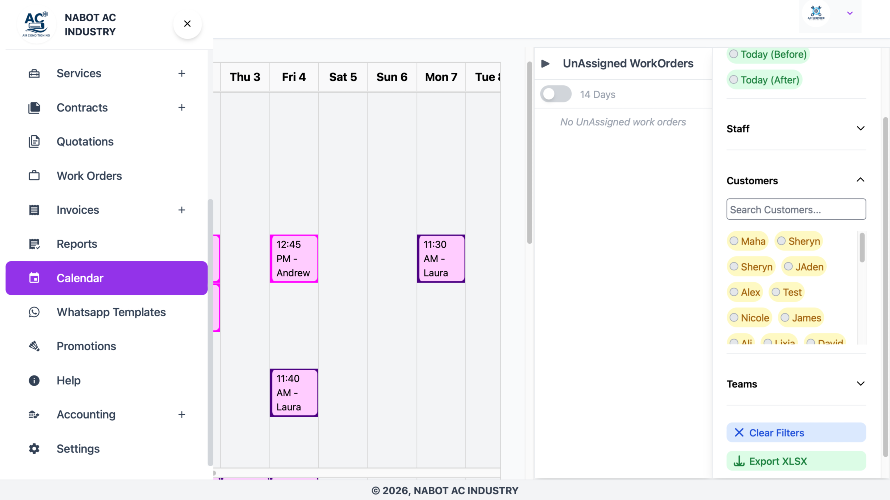Viewport: 890px width, 500px height.
Task: Open the 11:30 AM Laura calendar event
Action: 441,259
